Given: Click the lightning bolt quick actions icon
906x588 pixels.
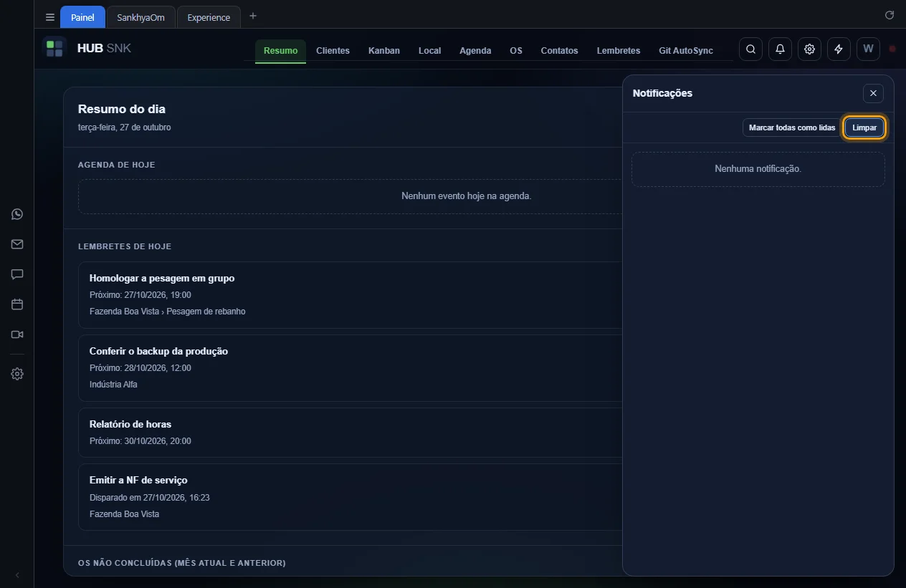Looking at the screenshot, I should point(839,49).
